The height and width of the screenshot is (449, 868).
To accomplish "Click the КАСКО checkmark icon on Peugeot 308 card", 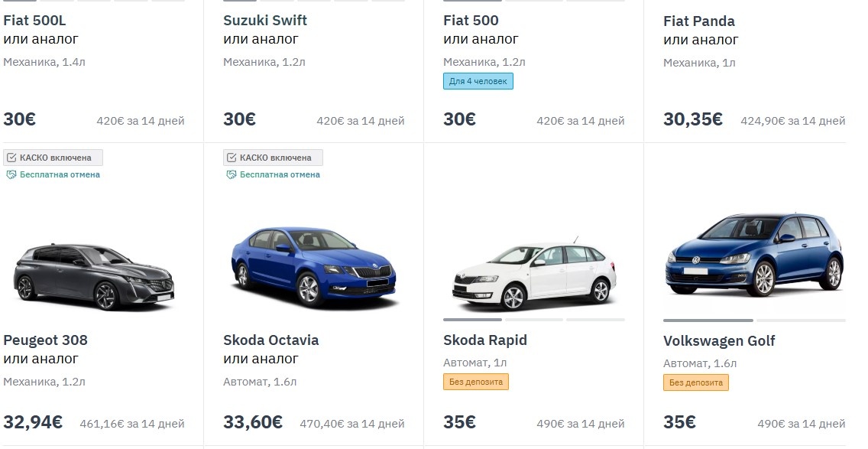I will click(13, 157).
